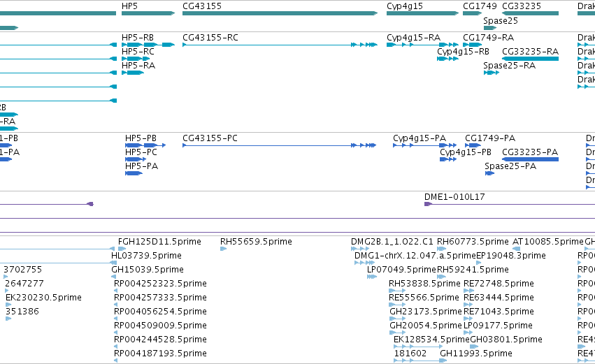Viewport: 595px width, 364px height.
Task: Select EST EK230230.5prime
Action: 43,298
